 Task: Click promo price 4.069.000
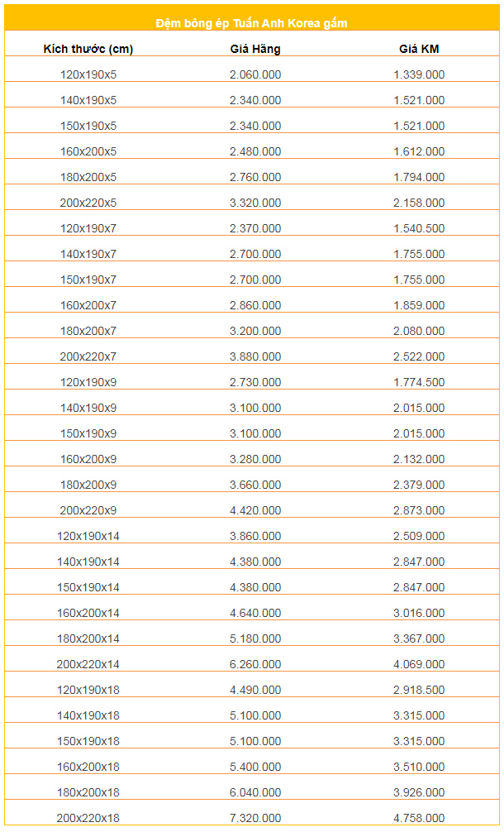[x=419, y=664]
